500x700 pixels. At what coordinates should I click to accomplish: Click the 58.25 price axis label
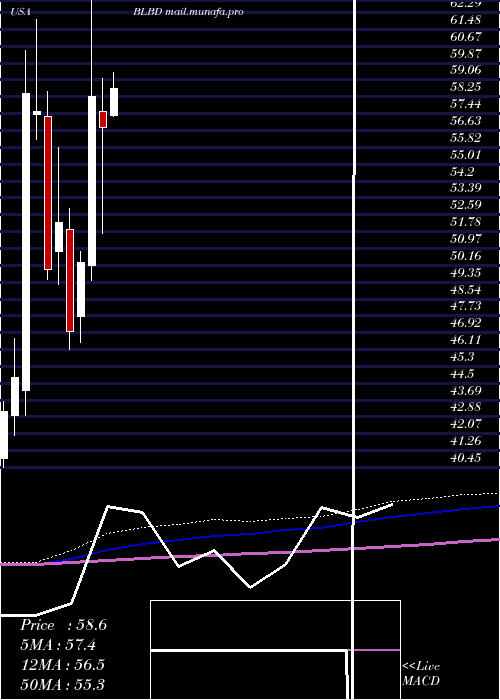466,87
